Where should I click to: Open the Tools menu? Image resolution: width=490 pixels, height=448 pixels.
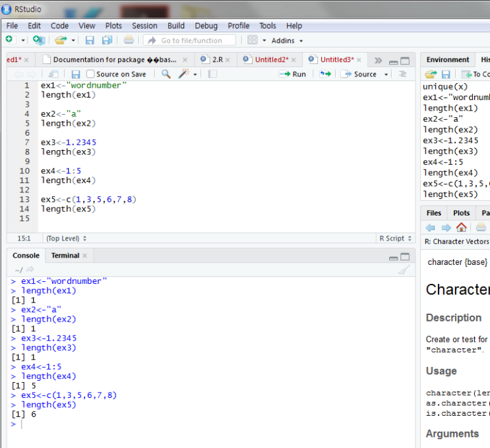[x=268, y=26]
